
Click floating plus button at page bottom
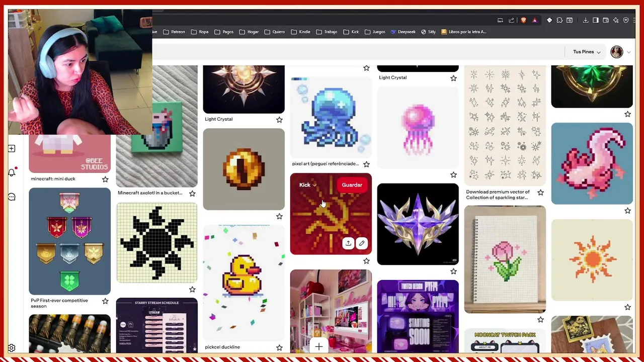319,346
